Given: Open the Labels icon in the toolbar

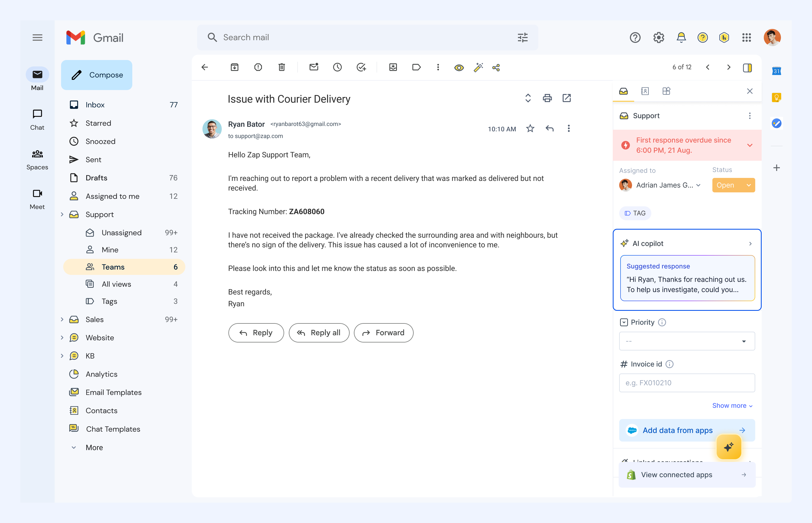Looking at the screenshot, I should pos(416,67).
